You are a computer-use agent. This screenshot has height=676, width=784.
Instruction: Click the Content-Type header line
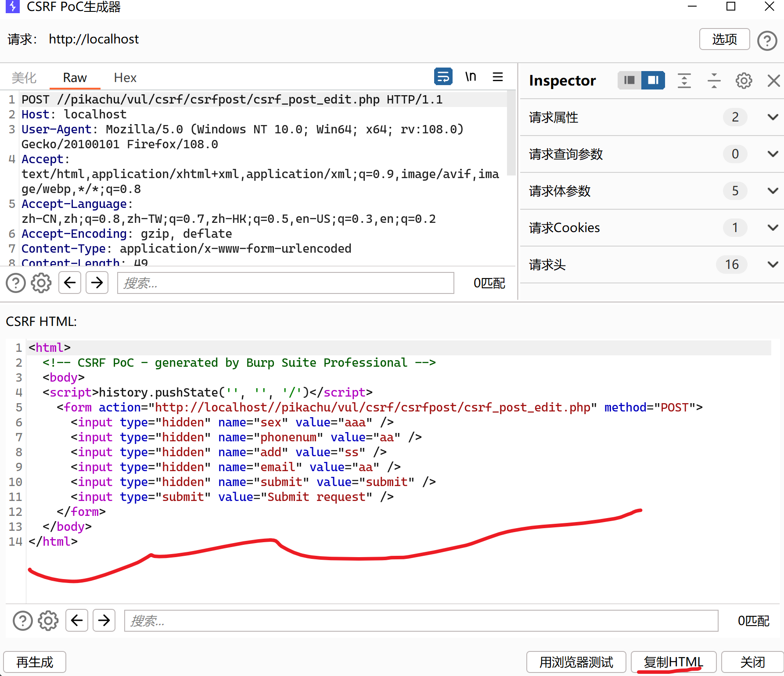pos(187,249)
